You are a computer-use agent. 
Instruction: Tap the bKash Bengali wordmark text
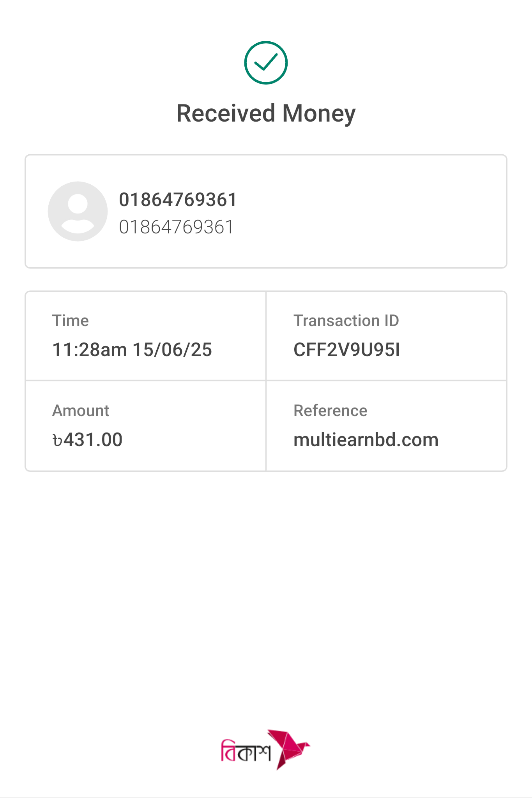point(246,751)
